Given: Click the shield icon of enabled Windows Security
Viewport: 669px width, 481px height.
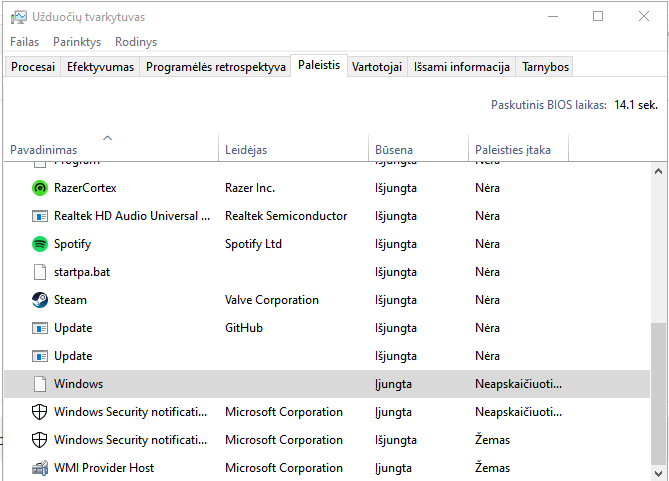Looking at the screenshot, I should pyautogui.click(x=40, y=412).
